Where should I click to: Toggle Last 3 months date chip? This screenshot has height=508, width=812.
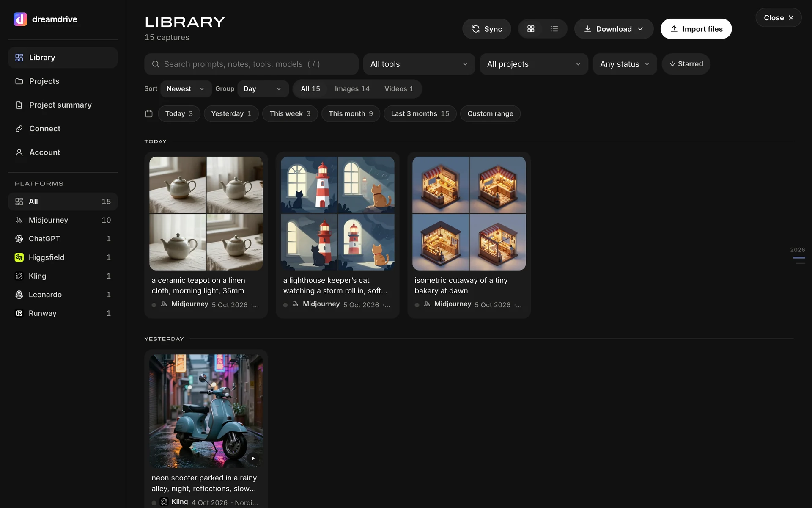(420, 113)
